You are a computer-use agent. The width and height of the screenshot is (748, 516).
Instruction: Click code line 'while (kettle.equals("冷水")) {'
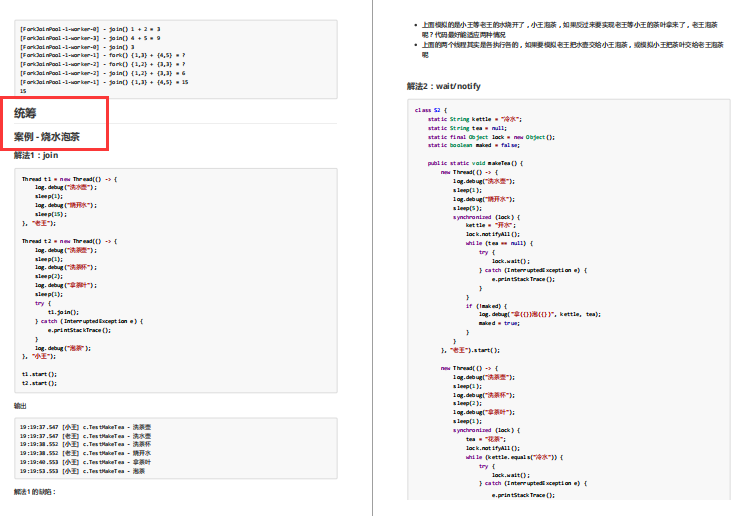514,457
